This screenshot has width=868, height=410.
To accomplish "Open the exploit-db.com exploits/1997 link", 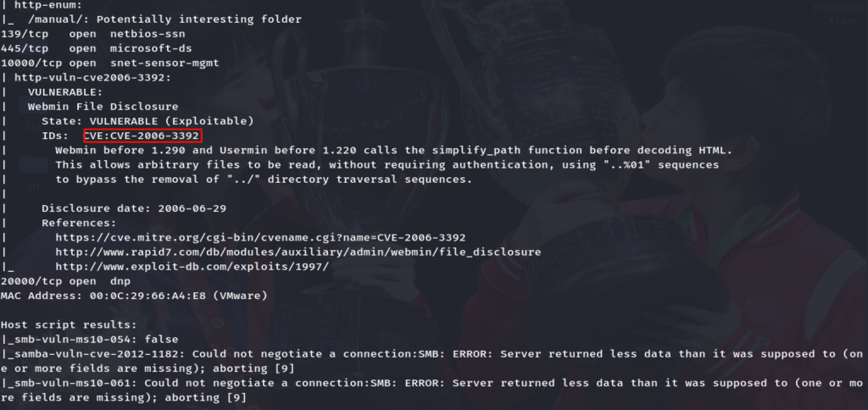I will 192,266.
